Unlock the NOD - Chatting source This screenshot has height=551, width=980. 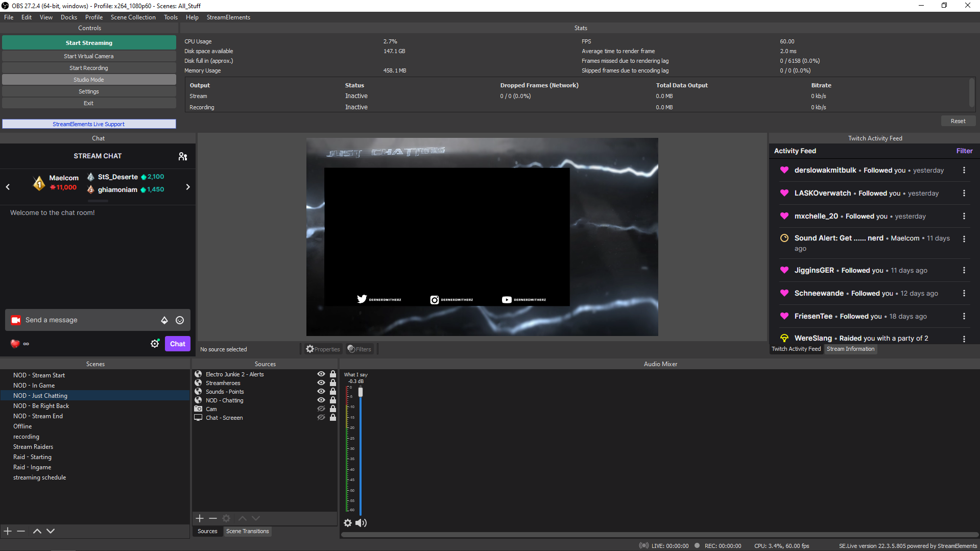pos(332,400)
